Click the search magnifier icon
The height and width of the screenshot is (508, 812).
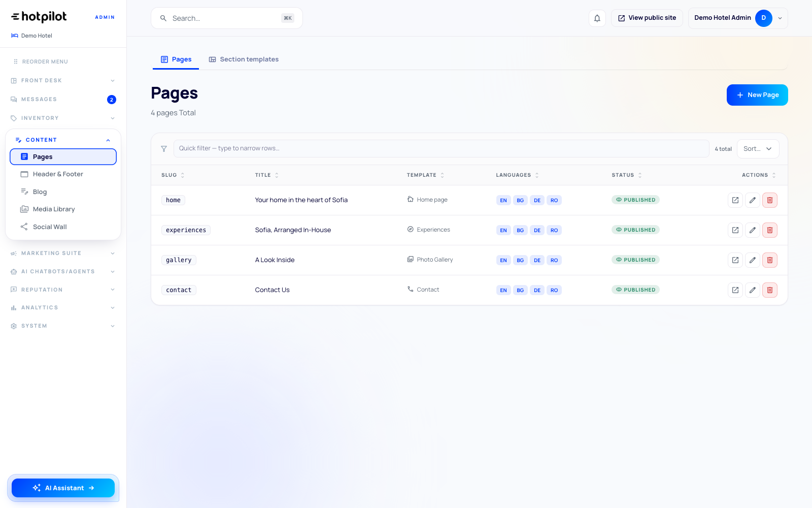coord(163,18)
